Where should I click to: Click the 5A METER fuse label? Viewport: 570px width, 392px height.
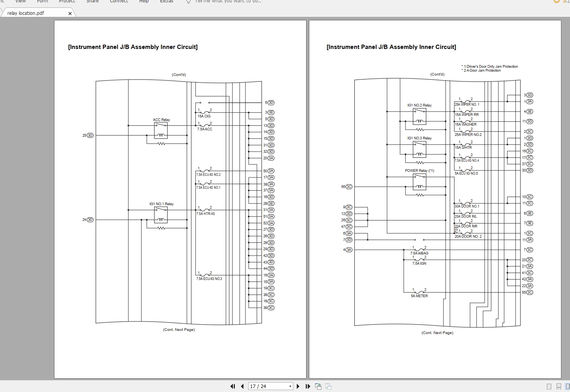point(419,296)
